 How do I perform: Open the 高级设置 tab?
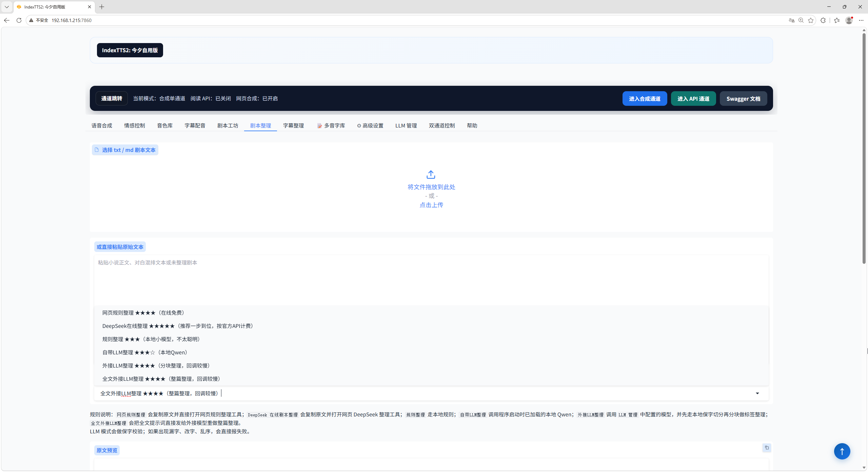(x=370, y=125)
